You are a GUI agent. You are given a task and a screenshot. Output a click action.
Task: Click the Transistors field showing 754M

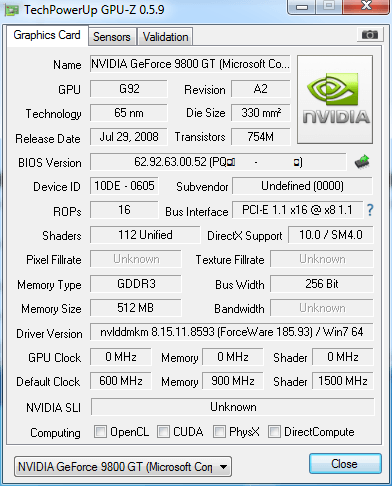click(x=260, y=137)
